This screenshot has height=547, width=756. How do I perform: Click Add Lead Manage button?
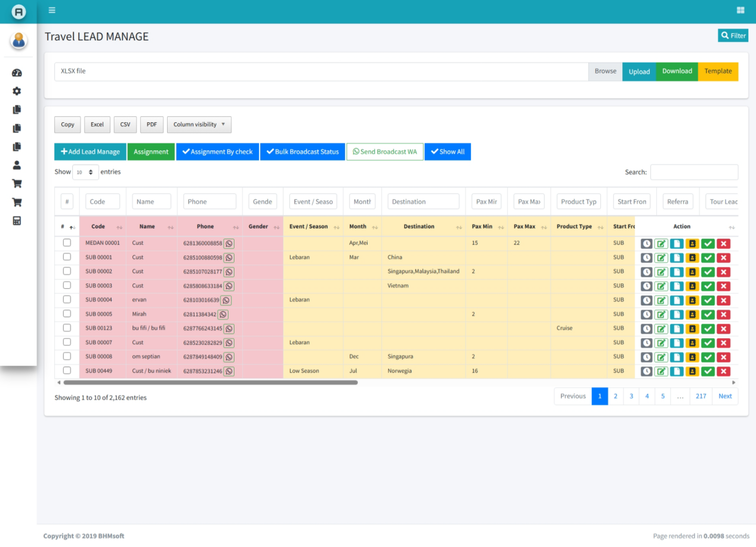click(90, 152)
